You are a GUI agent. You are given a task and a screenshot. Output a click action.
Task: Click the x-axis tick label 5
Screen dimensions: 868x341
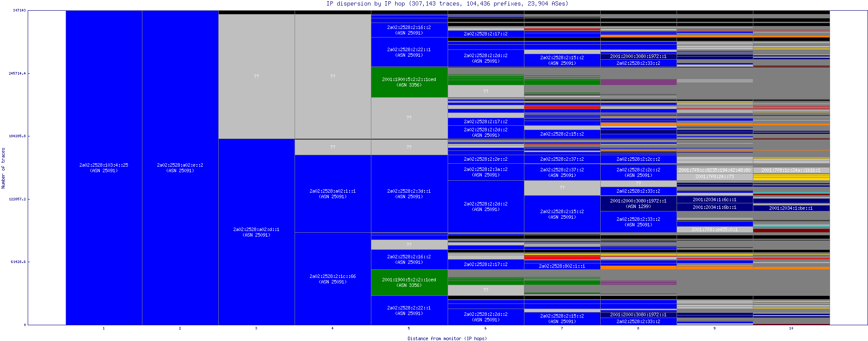click(x=409, y=328)
